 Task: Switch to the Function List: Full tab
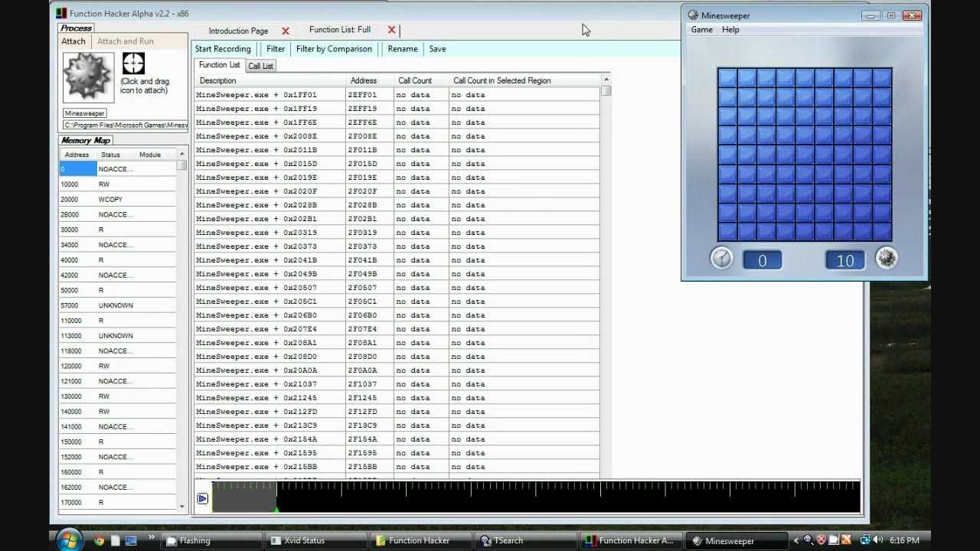(x=340, y=30)
